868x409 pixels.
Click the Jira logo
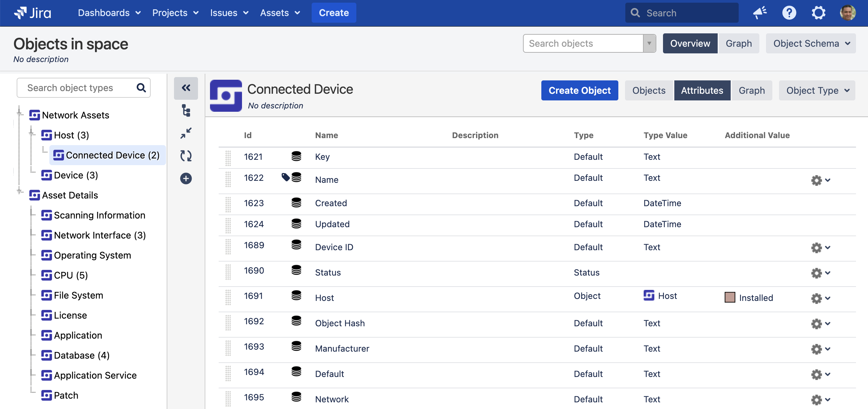tap(32, 13)
